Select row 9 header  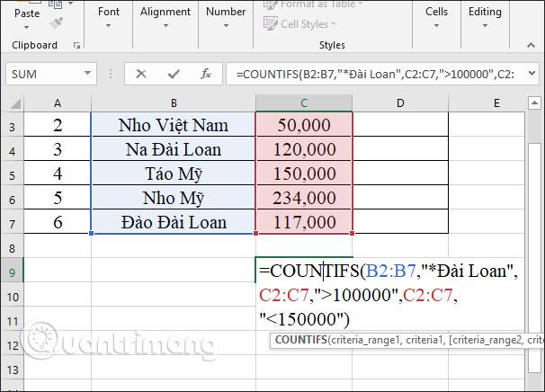pos(13,272)
